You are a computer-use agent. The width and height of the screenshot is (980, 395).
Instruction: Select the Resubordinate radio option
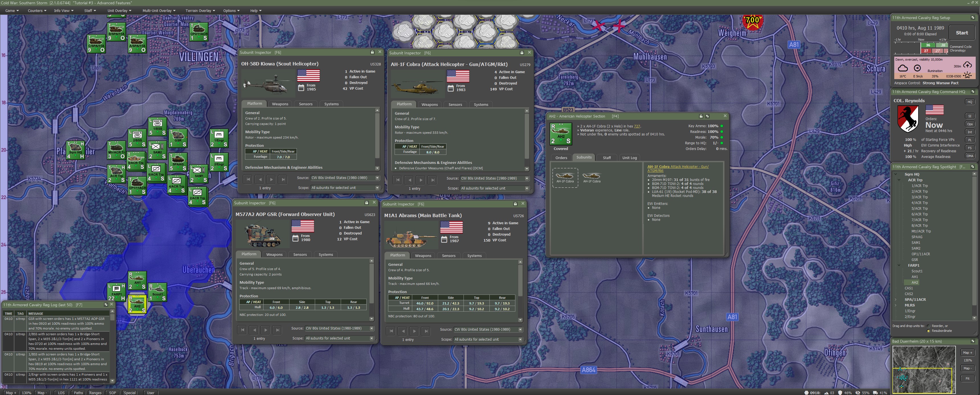(929, 331)
